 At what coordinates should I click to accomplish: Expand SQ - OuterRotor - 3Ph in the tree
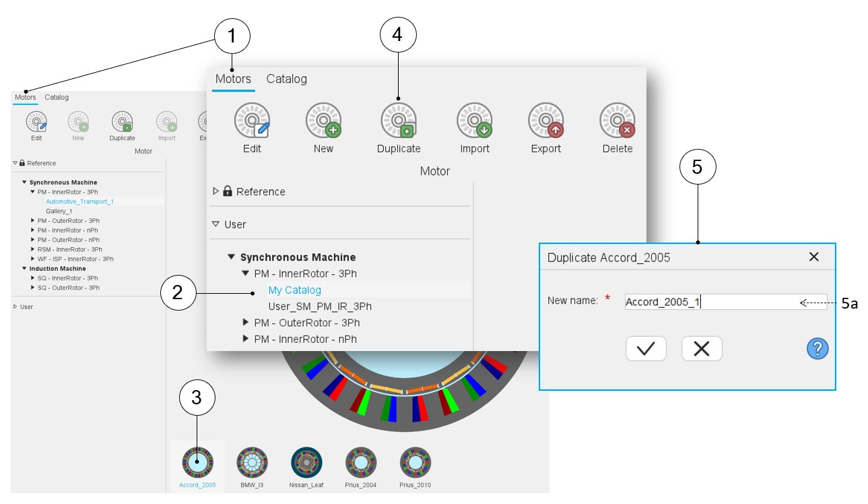coord(32,288)
